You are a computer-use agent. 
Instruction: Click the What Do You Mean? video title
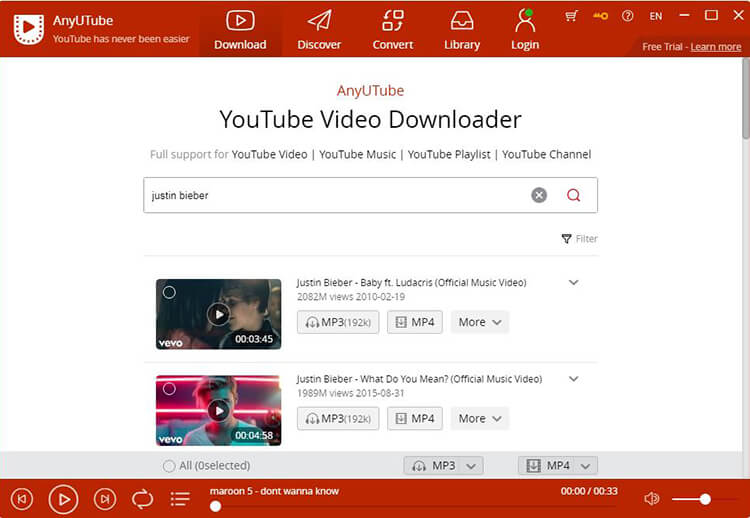419,379
